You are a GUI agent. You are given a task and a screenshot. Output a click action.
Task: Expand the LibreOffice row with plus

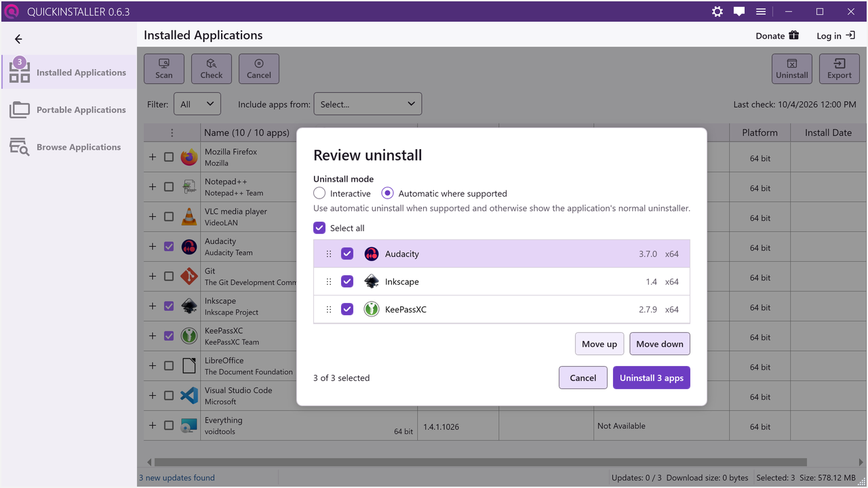(x=153, y=365)
